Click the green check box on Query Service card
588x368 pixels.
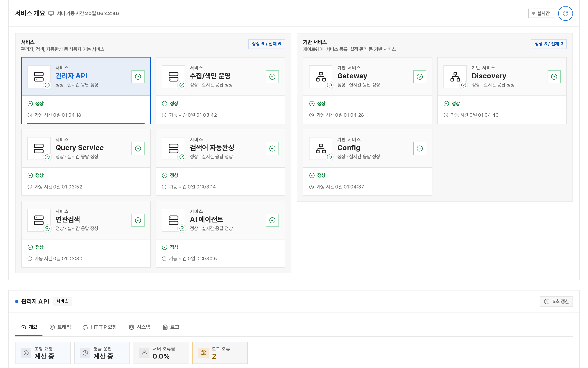(x=138, y=149)
